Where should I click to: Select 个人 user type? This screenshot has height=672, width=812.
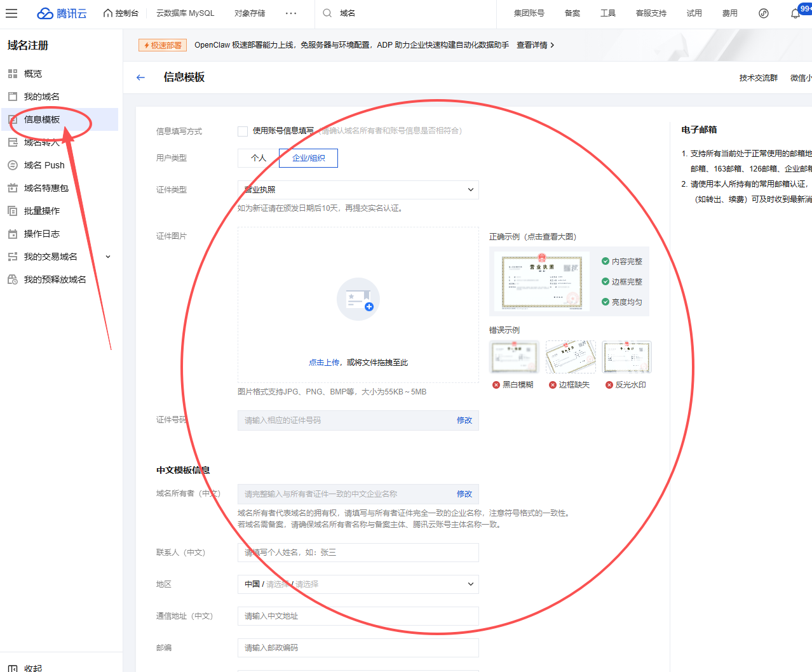[x=258, y=158]
